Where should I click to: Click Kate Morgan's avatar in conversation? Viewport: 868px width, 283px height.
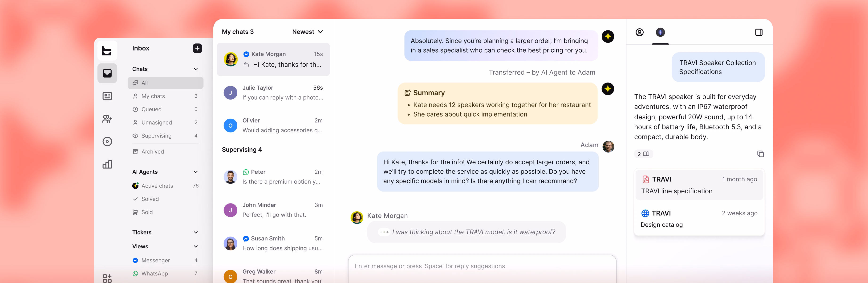pos(357,218)
